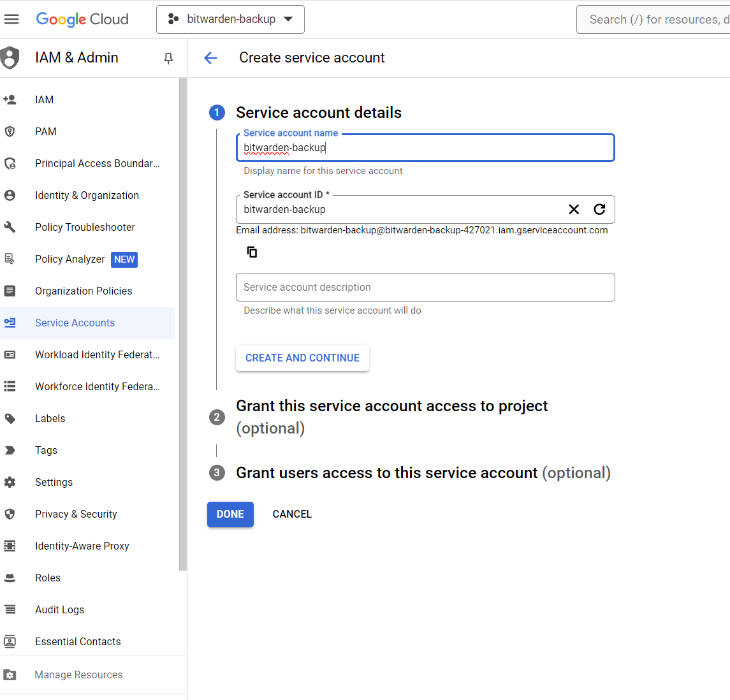Click the Workload Identity Federation icon
The width and height of the screenshot is (730, 700).
(10, 354)
